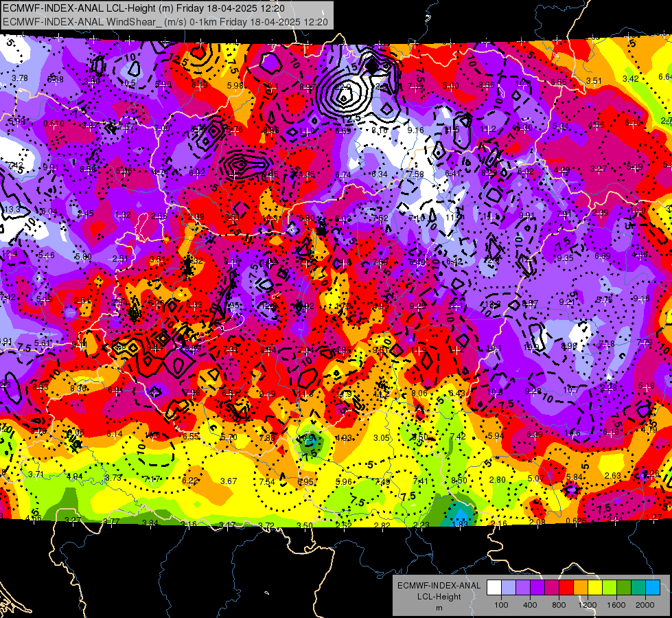Click the 6.14 wind shear value
Image resolution: width=672 pixels, height=618 pixels.
coord(115,434)
